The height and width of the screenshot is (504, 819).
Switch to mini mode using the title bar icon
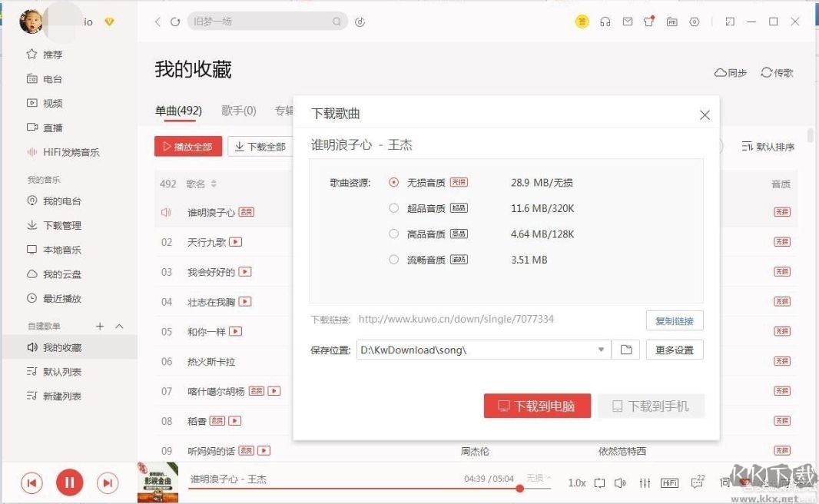[730, 22]
